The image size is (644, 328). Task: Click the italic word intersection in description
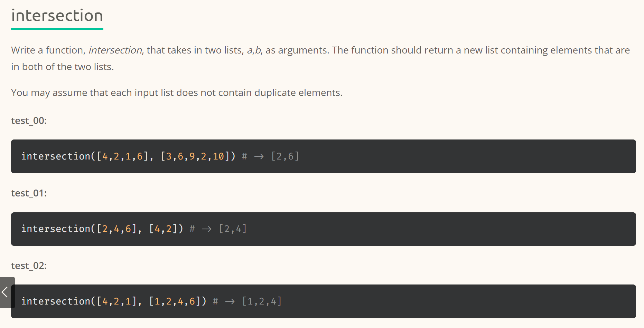coord(115,50)
